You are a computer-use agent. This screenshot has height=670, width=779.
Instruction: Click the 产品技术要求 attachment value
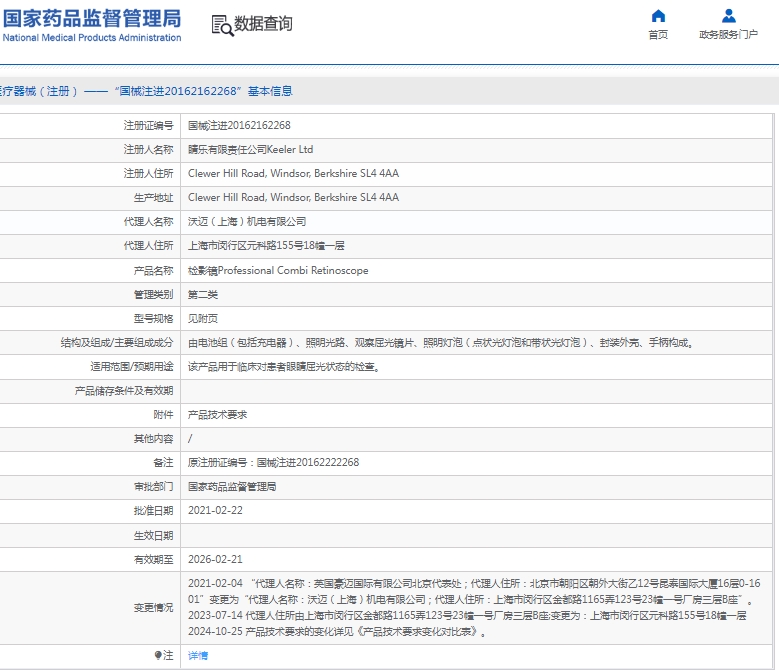[x=217, y=414]
